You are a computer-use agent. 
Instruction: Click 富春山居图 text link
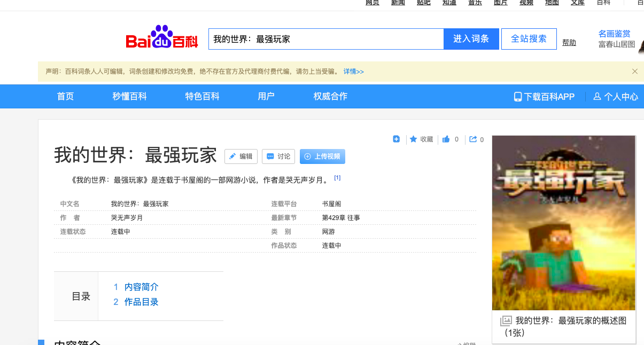(617, 44)
